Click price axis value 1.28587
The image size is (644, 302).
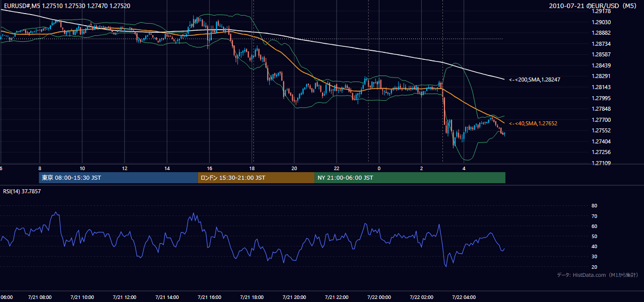[x=601, y=54]
